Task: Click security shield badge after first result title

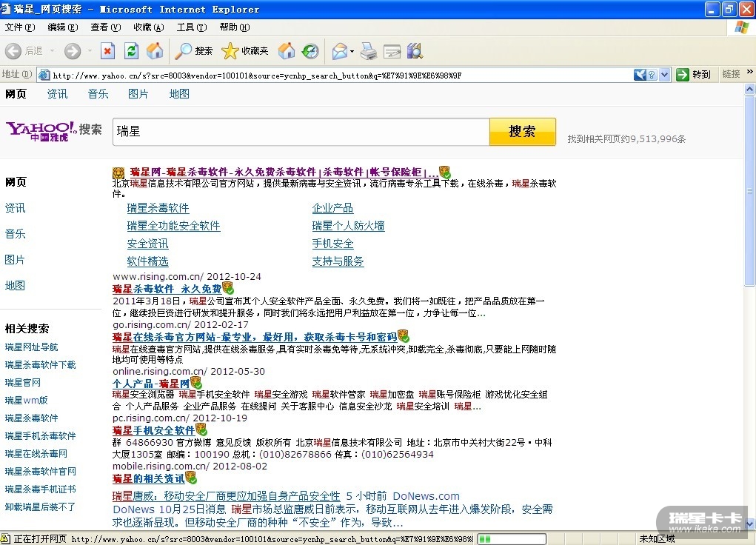Action: [444, 172]
